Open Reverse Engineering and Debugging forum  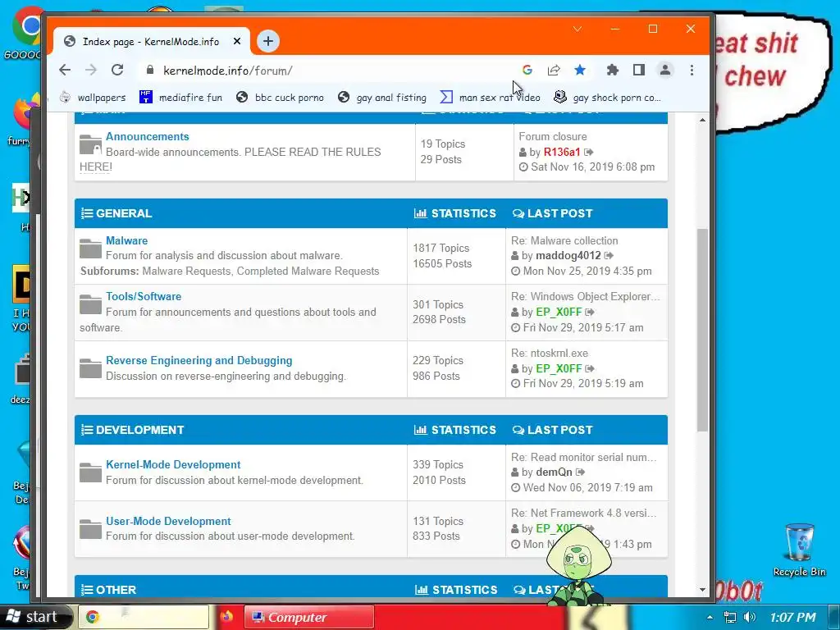199,361
